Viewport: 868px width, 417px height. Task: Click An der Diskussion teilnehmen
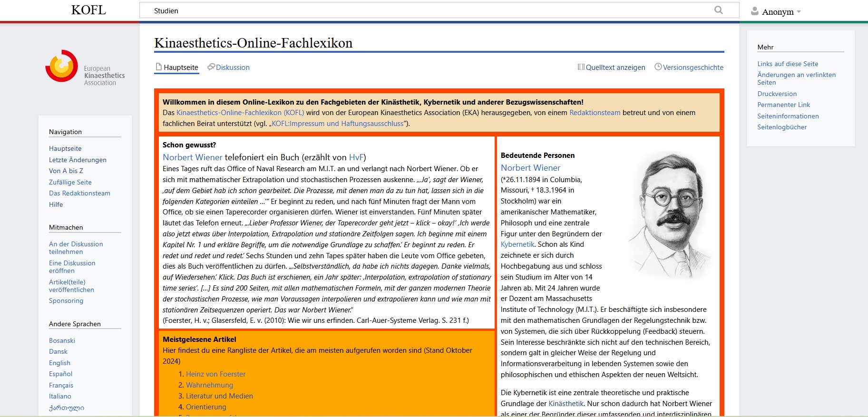[76, 248]
